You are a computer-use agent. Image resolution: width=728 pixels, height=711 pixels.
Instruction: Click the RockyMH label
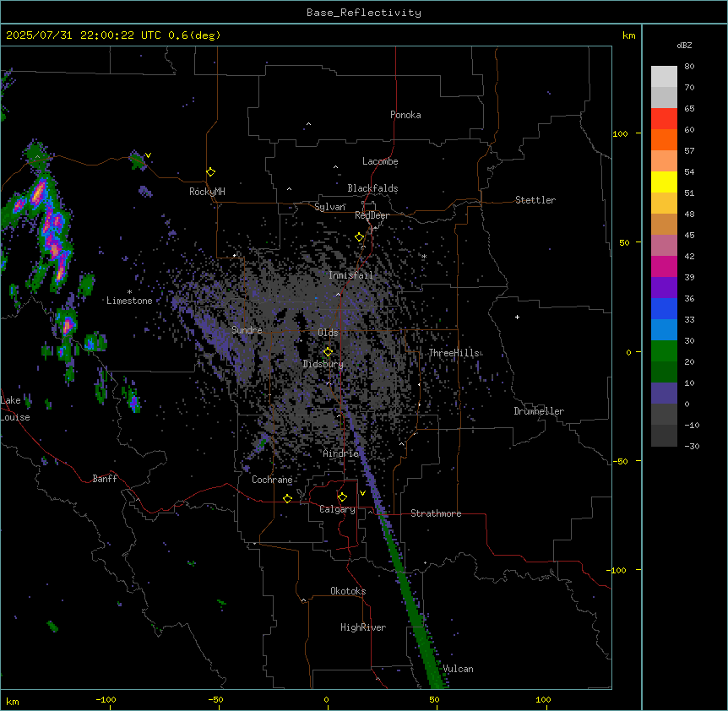point(207,192)
